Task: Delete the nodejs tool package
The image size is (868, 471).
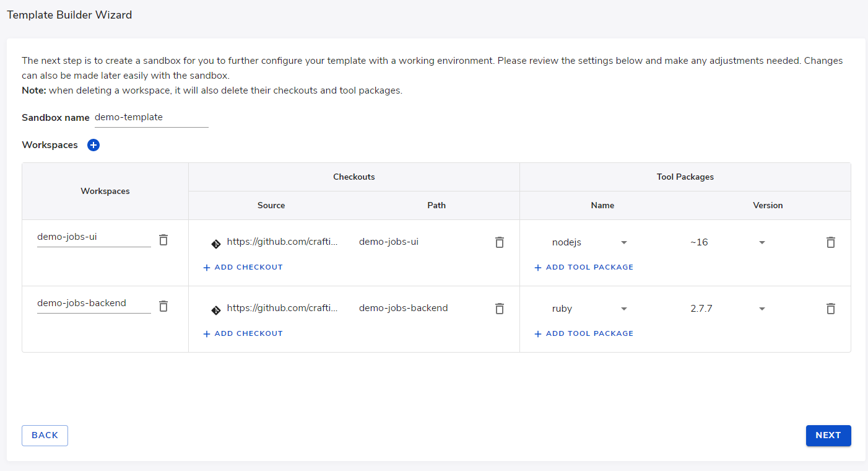Action: 831,242
